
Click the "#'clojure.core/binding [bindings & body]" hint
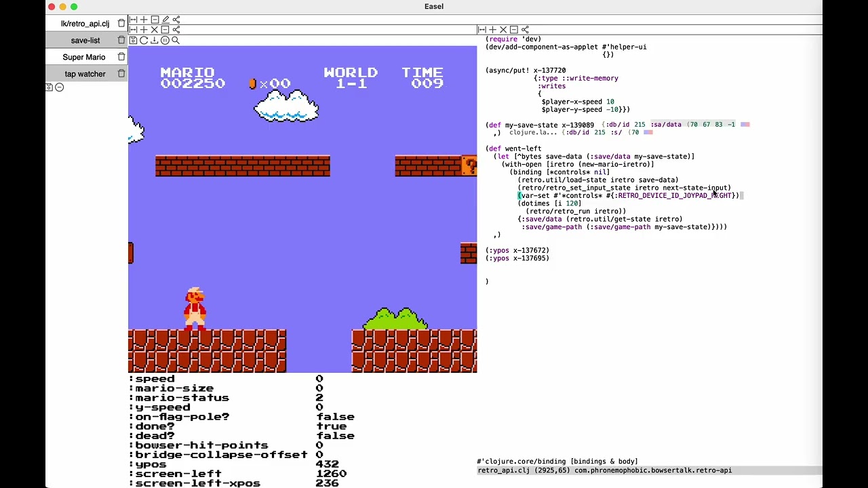point(557,462)
